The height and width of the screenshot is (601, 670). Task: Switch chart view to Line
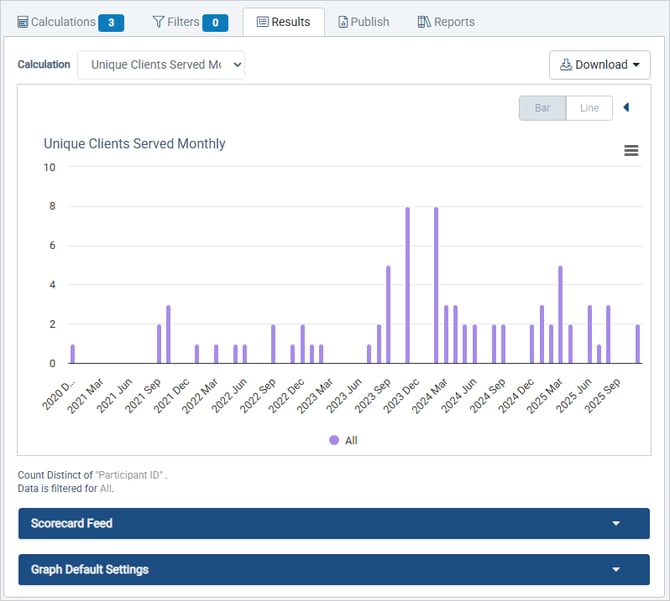tap(589, 108)
